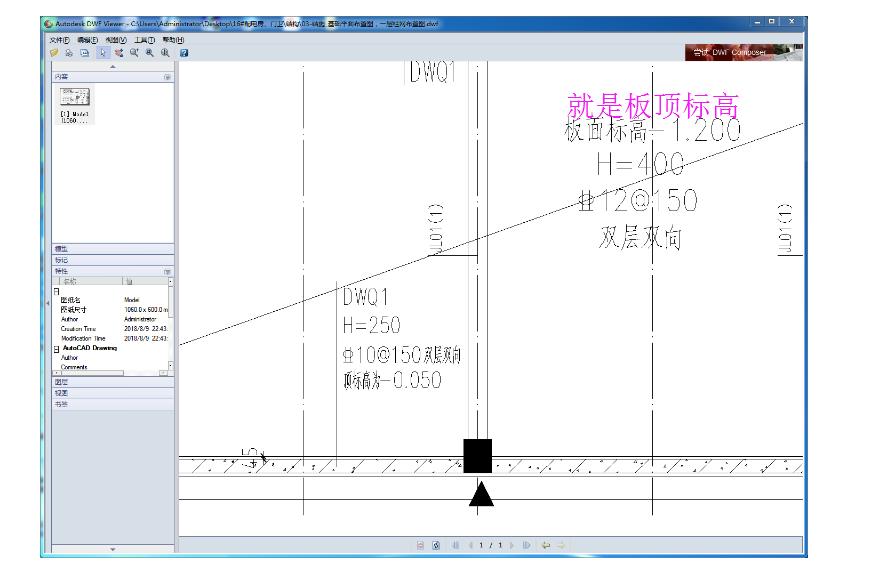
Task: Go to last page button
Action: tap(527, 545)
